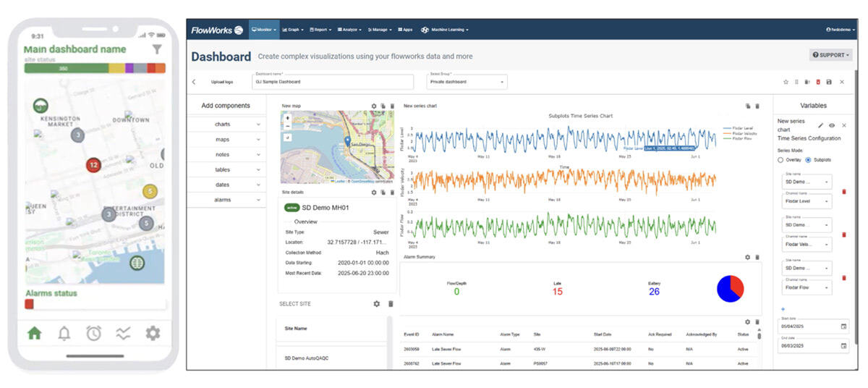The width and height of the screenshot is (868, 388).
Task: Toggle the eye visibility icon in Variables panel
Action: pyautogui.click(x=832, y=125)
